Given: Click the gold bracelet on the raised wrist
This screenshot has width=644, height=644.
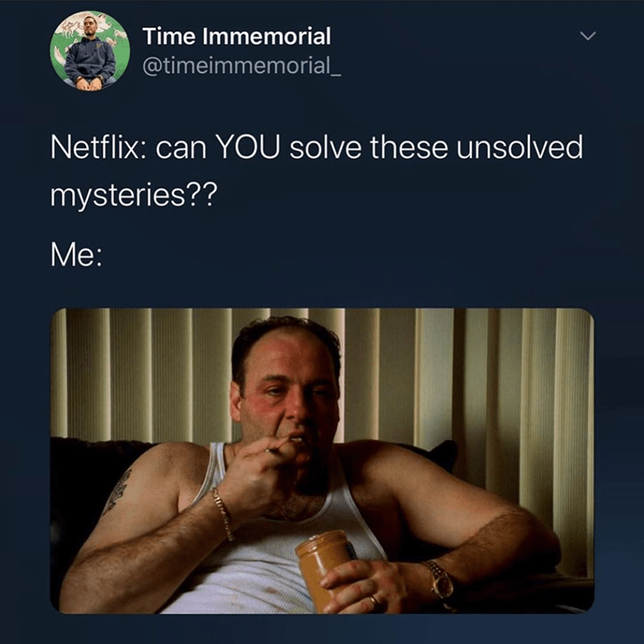Looking at the screenshot, I should pyautogui.click(x=224, y=514).
